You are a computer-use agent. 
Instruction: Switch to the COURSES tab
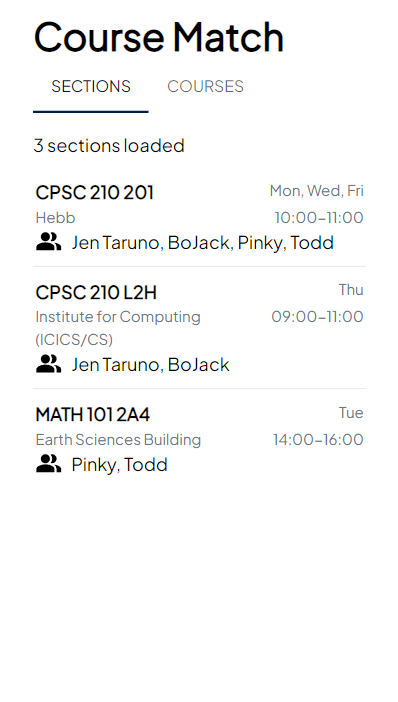(x=205, y=86)
